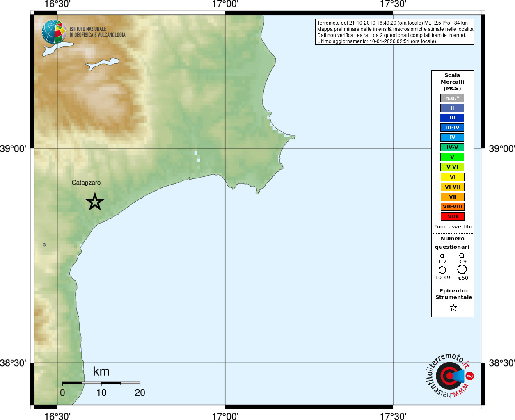The image size is (515, 420).
Task: Click the Catanzaro city label
Action: [86, 183]
